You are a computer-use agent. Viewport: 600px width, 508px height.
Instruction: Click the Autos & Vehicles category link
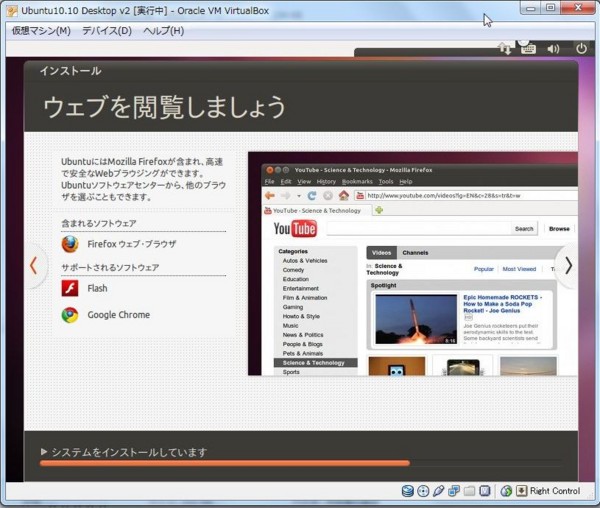click(305, 261)
